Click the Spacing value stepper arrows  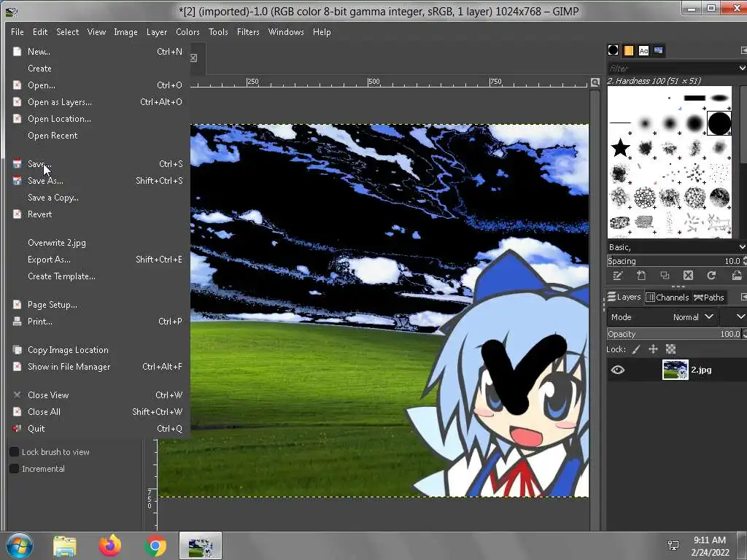[x=744, y=261]
